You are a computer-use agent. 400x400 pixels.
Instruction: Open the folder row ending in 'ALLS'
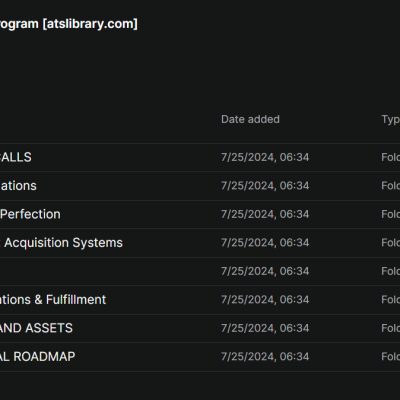(200, 157)
